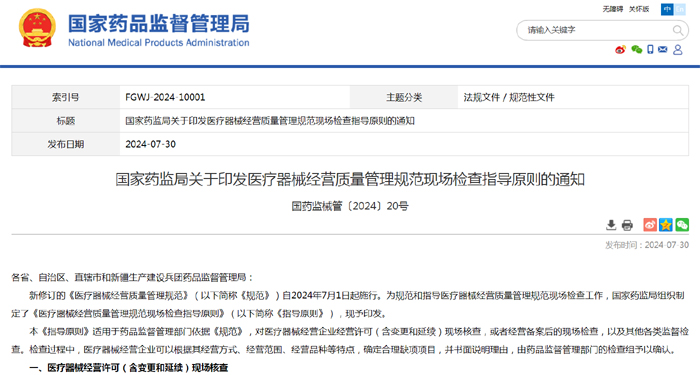Click 发布时间：2024-07-30 text
Image resolution: width=700 pixels, height=375 pixels.
coord(647,245)
